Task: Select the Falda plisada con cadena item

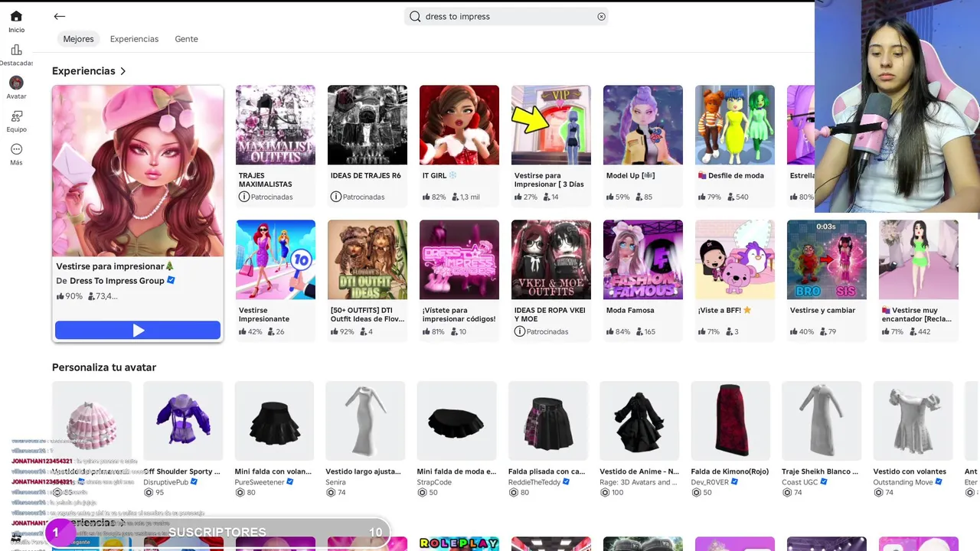Action: [x=548, y=421]
